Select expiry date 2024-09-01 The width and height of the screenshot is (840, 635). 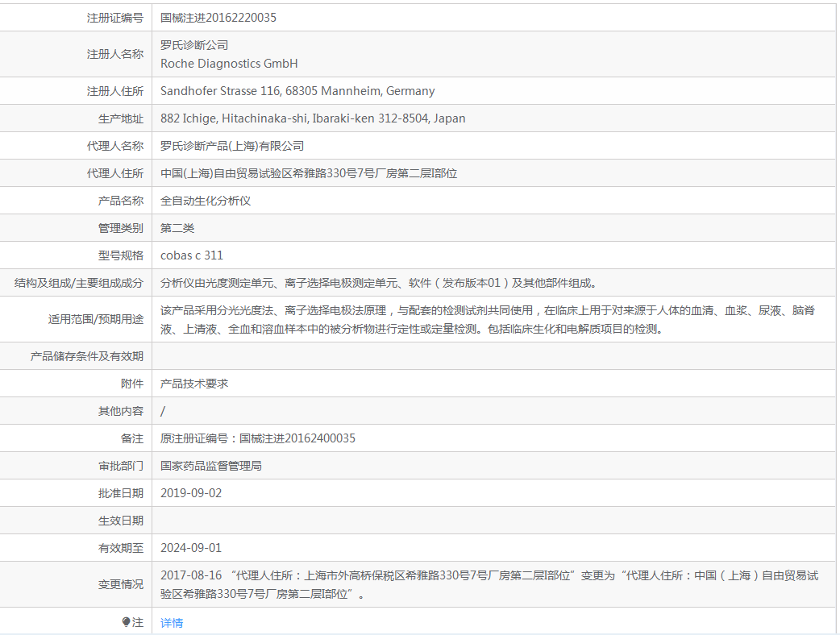(191, 548)
